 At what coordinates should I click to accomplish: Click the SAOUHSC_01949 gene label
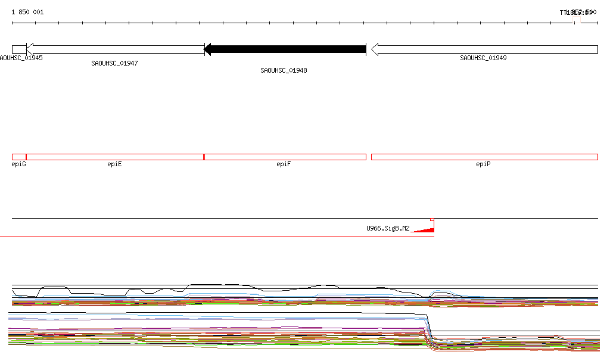tap(483, 58)
